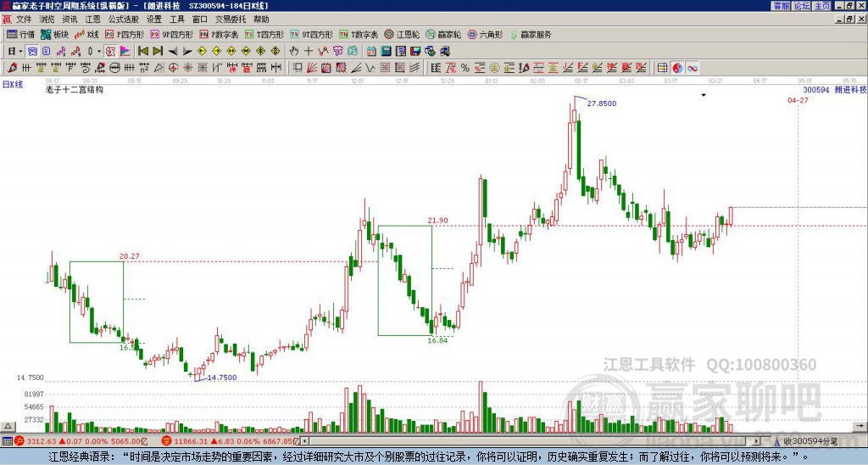This screenshot has width=868, height=465.
Task: Switch to K线 chart view
Action: pos(86,34)
